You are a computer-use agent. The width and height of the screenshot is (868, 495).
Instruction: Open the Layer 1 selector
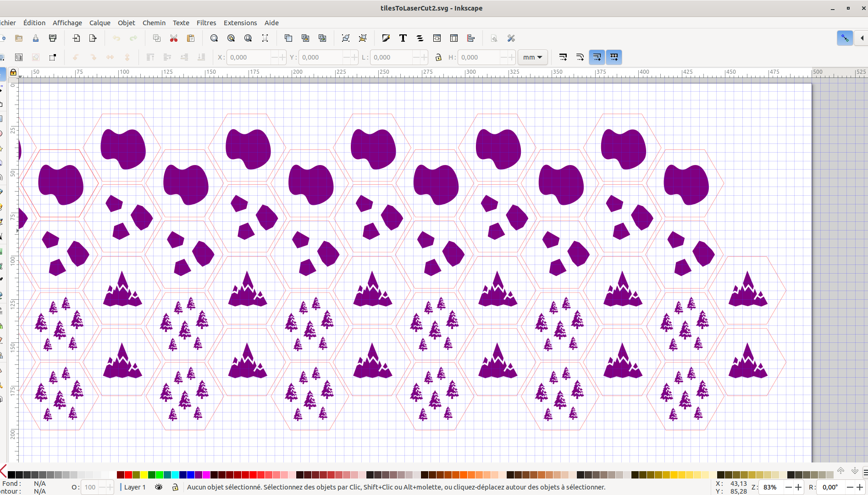[x=135, y=487]
